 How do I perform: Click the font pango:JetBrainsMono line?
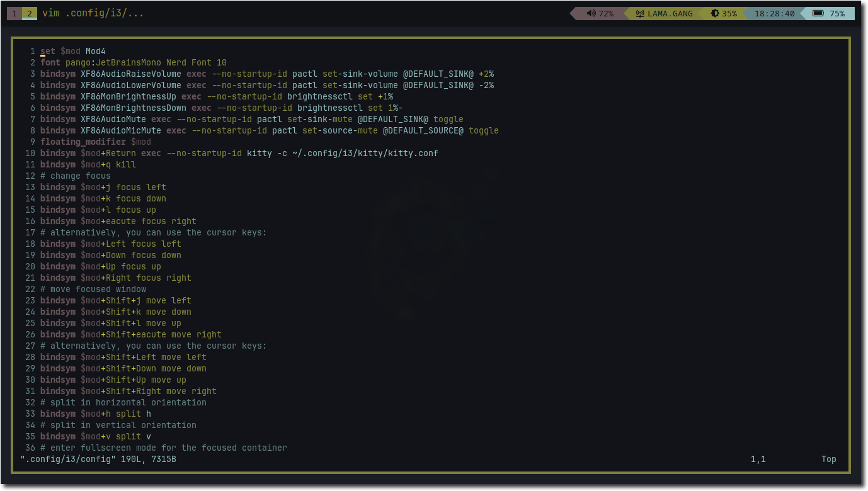click(x=134, y=62)
